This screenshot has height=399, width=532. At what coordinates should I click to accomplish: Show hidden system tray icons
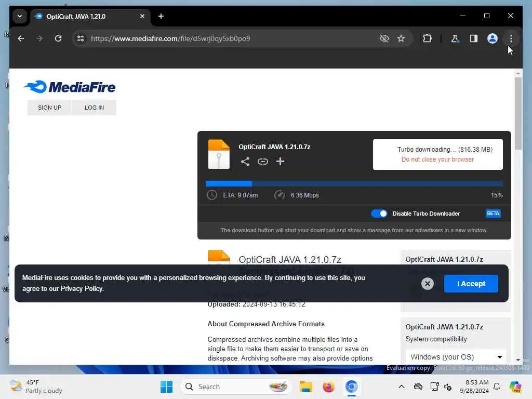point(402,387)
